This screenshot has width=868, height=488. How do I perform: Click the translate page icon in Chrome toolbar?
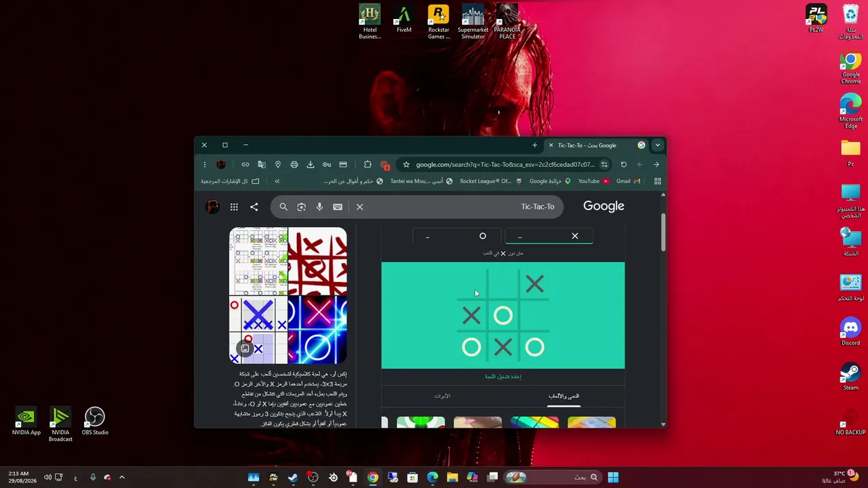coord(262,165)
